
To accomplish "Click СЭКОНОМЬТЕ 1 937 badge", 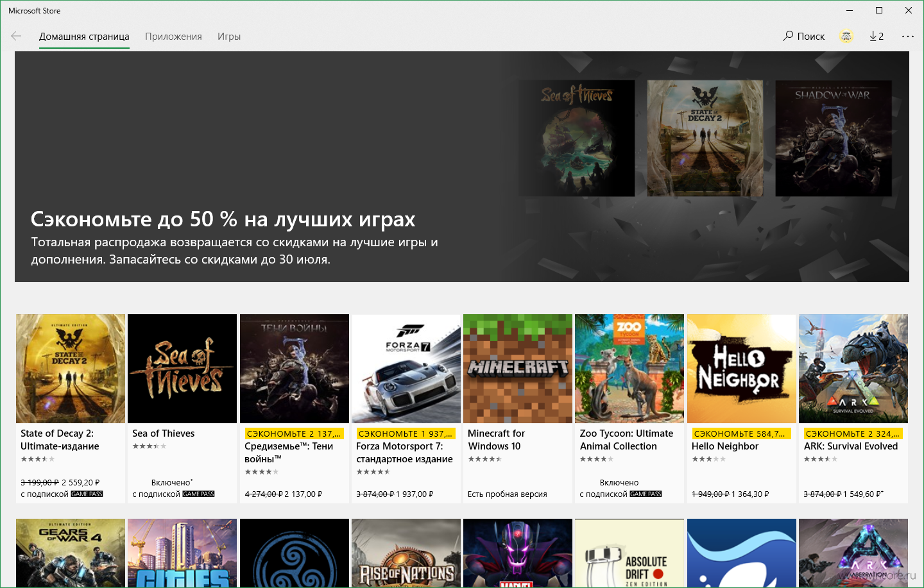I will [x=406, y=433].
